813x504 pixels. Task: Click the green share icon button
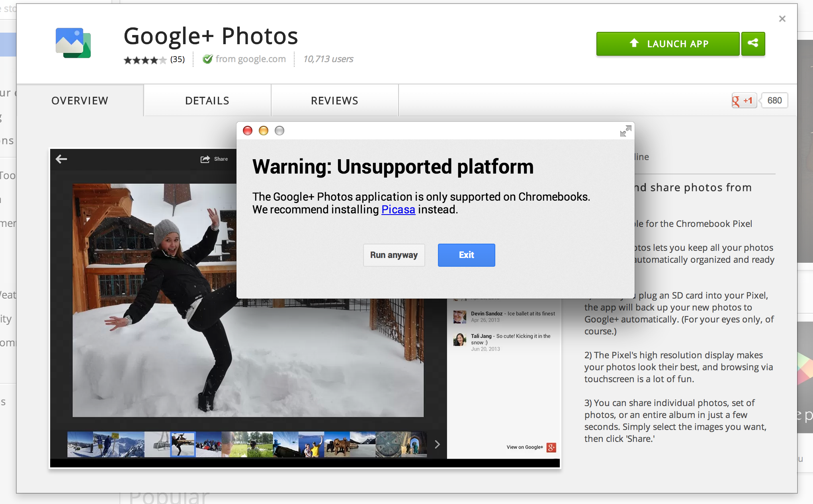(752, 43)
